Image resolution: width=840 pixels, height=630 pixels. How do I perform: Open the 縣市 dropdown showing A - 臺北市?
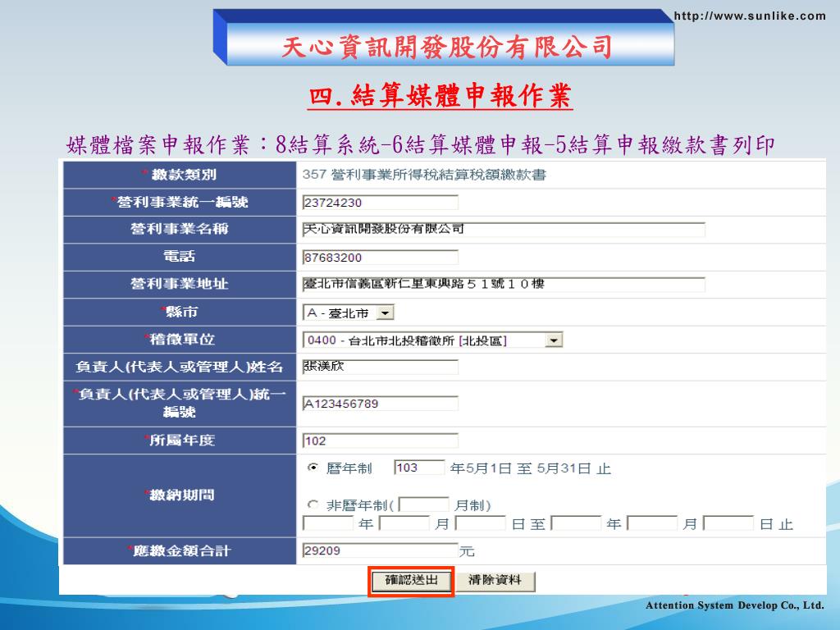tap(349, 313)
